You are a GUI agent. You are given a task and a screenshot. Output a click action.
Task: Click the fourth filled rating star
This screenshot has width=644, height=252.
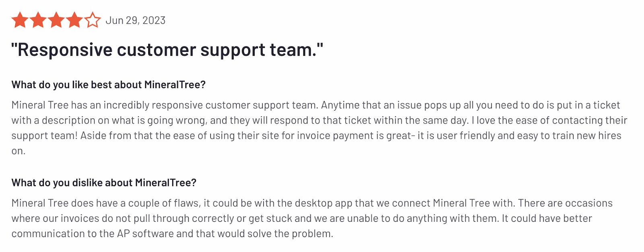point(74,20)
